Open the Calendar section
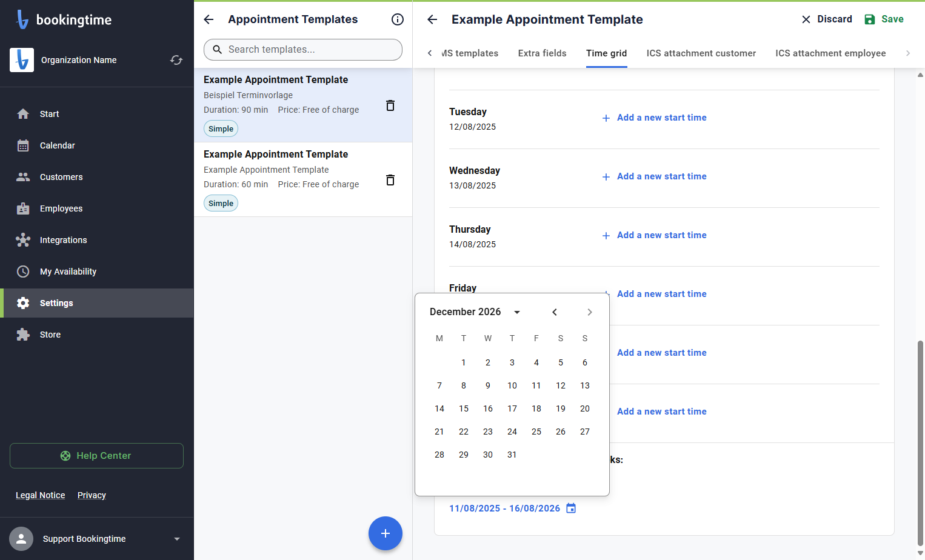 tap(97, 145)
